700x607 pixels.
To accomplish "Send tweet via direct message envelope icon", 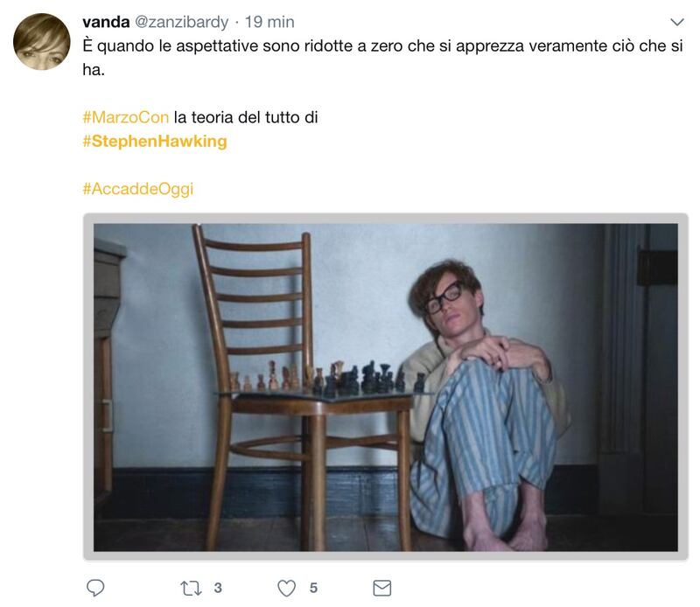I will 382,589.
